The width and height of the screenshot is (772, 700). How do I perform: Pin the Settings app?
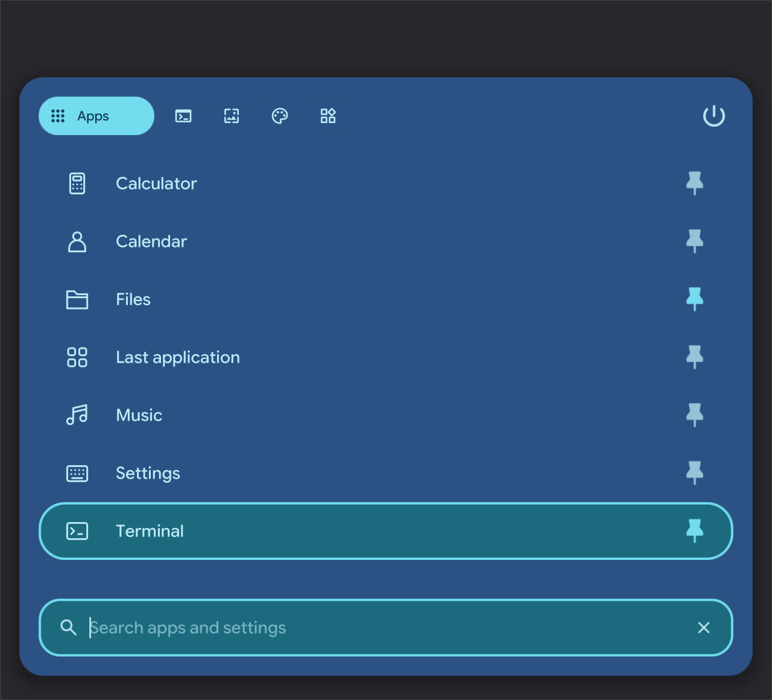tap(695, 473)
